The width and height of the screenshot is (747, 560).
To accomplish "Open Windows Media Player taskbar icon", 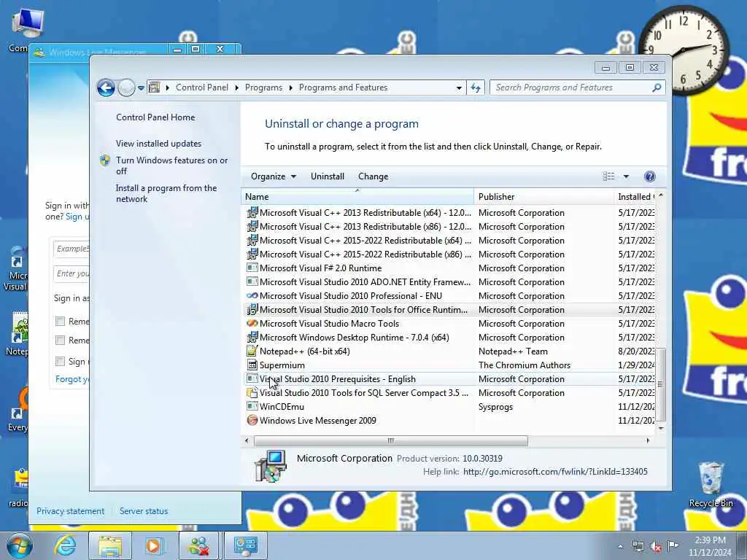I will click(154, 545).
